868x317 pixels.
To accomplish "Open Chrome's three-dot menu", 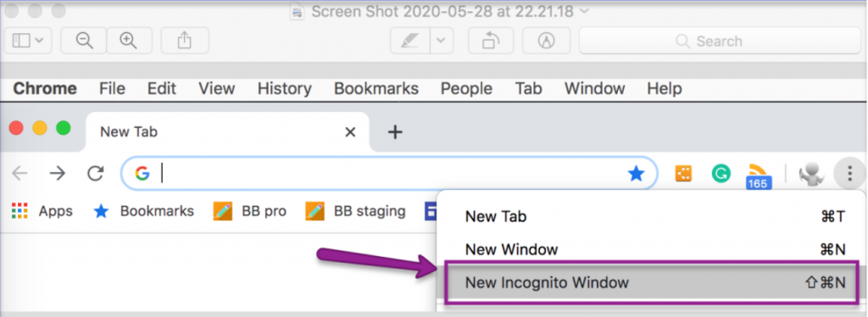I will pyautogui.click(x=850, y=174).
